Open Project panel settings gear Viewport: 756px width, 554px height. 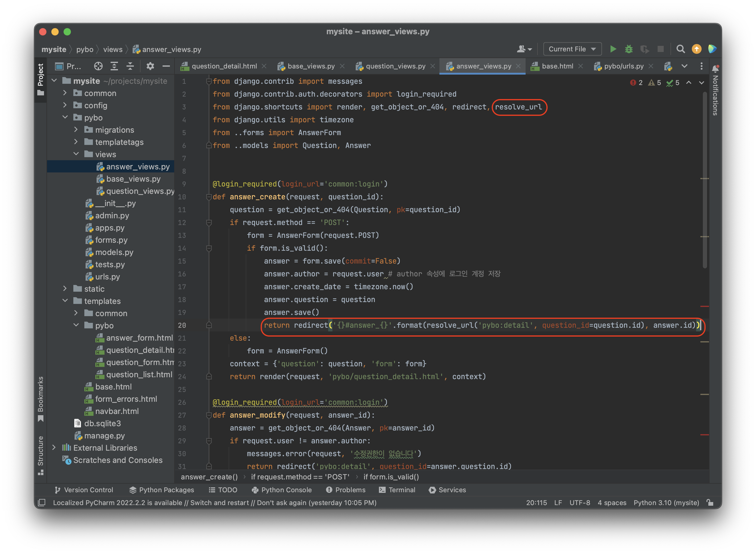click(x=150, y=66)
